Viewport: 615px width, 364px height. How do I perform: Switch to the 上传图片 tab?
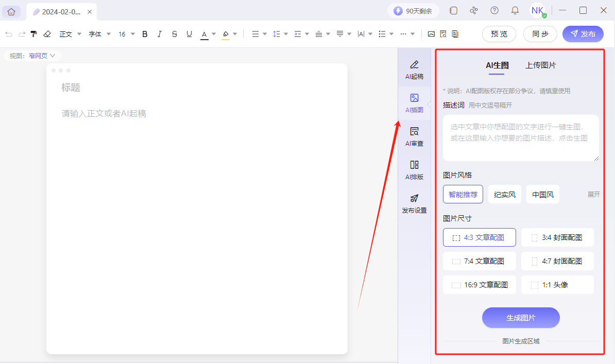coord(540,65)
